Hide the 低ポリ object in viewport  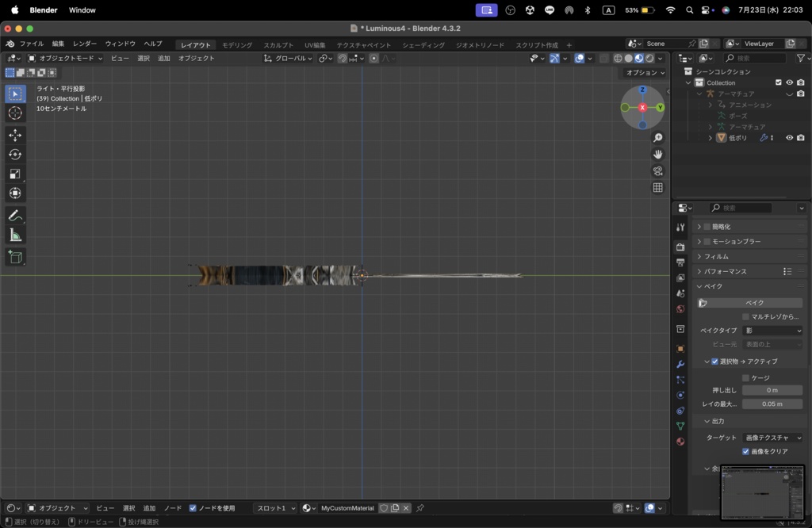[789, 138]
